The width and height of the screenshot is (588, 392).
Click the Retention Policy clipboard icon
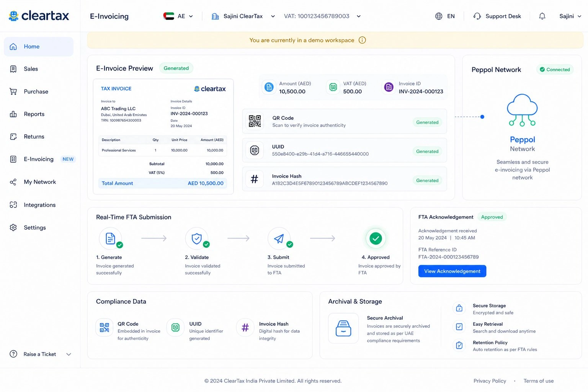(x=459, y=345)
